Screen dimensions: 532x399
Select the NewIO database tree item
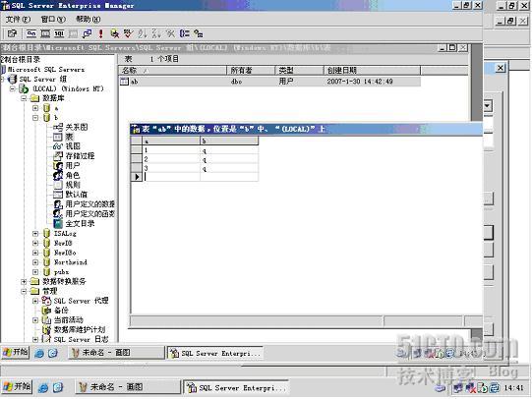tap(63, 243)
